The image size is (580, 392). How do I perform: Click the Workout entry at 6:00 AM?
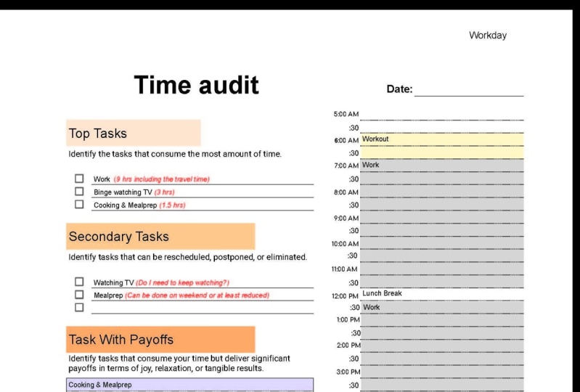(x=442, y=139)
